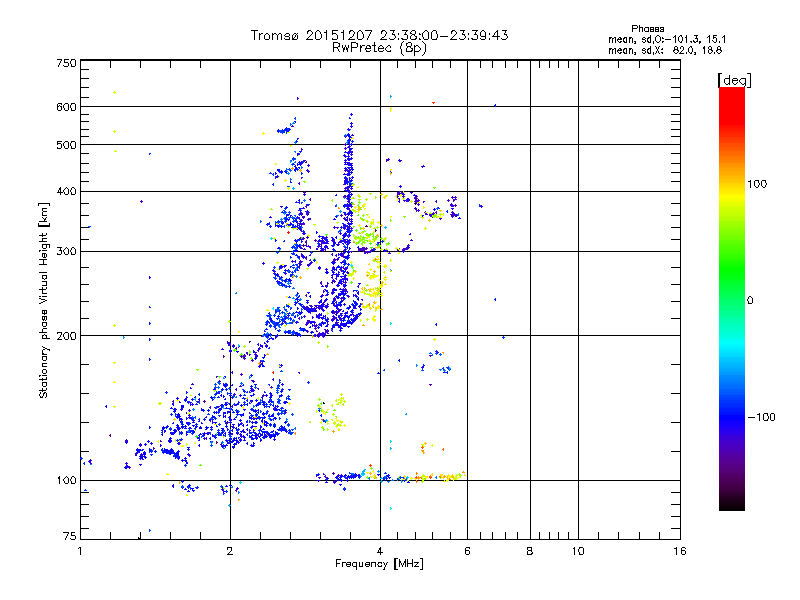The image size is (800, 600).
Task: Click the x-axis tick label '16'
Action: (680, 551)
